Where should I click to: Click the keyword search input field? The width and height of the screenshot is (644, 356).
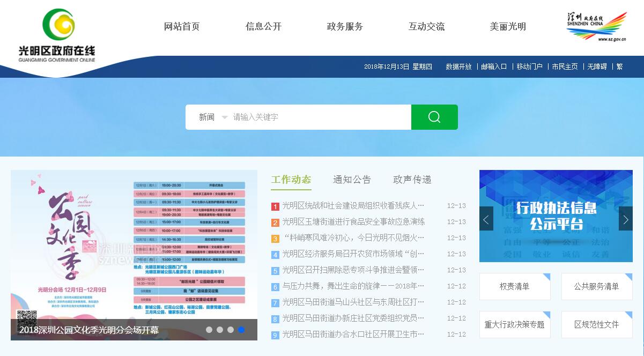click(x=319, y=117)
